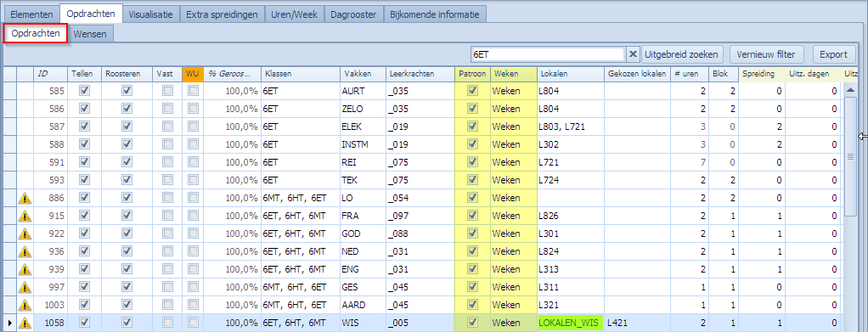Click warning icon on row 997
The width and height of the screenshot is (868, 332).
coord(25,287)
